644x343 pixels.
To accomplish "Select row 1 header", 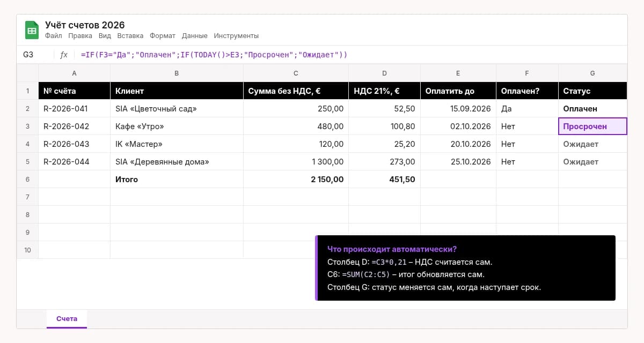I will tap(27, 91).
